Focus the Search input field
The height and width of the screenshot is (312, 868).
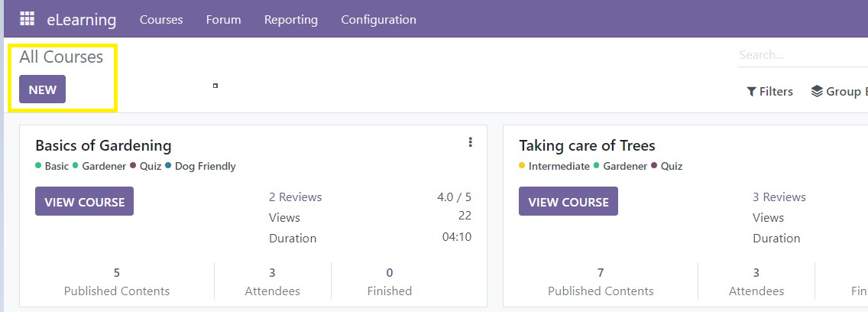(x=803, y=55)
